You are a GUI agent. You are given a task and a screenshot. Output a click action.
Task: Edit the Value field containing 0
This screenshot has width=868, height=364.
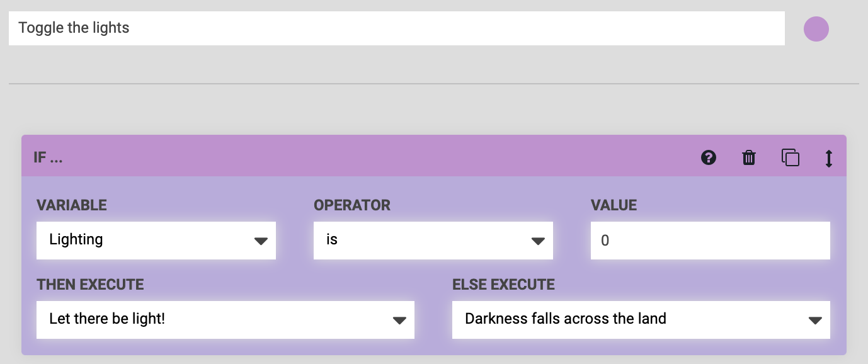pos(710,241)
